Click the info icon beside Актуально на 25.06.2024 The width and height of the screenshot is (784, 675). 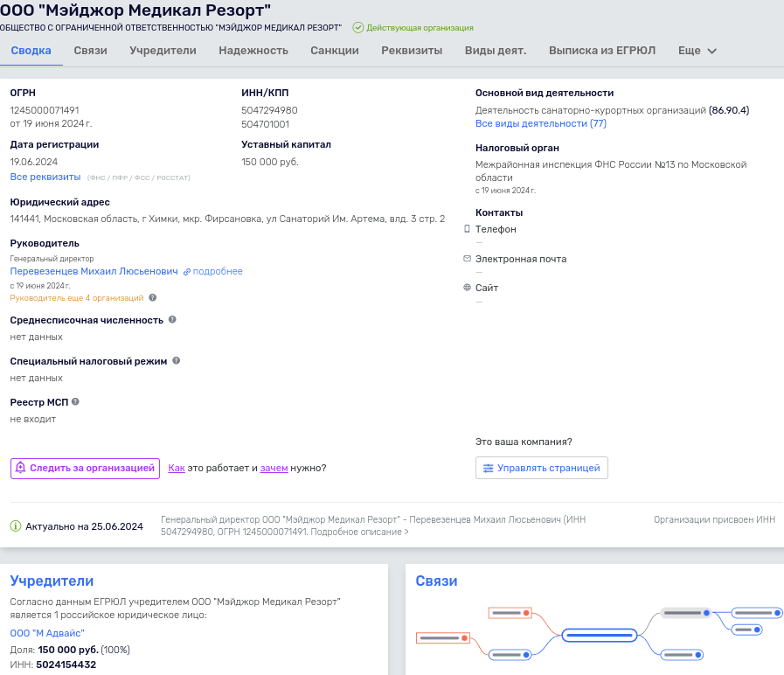[x=16, y=525]
